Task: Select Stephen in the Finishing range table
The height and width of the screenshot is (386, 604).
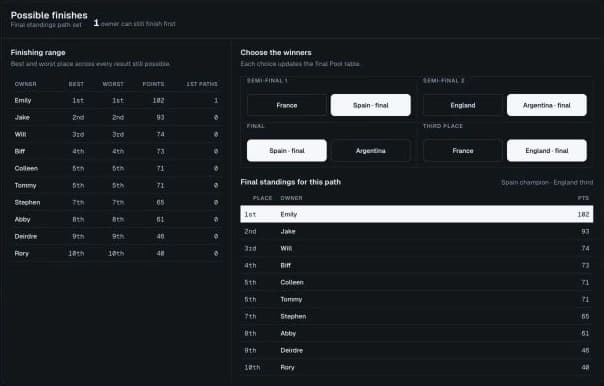Action: pyautogui.click(x=116, y=202)
